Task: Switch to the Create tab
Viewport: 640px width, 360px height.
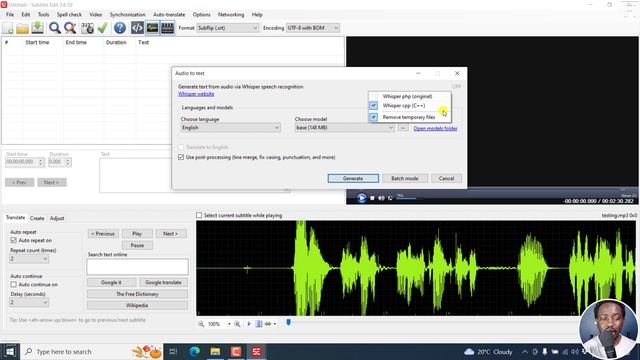Action: click(37, 218)
